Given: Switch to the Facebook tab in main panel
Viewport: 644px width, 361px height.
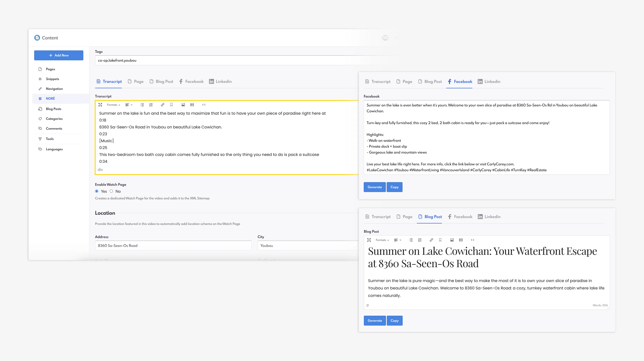Looking at the screenshot, I should [191, 81].
